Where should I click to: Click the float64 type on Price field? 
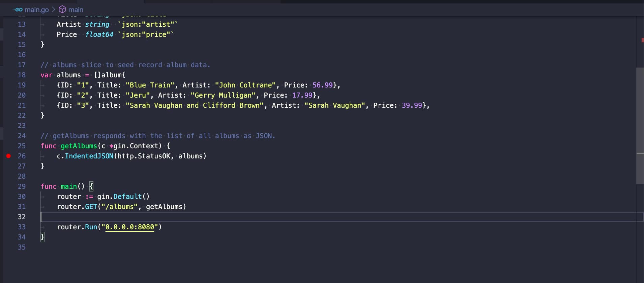coord(99,34)
